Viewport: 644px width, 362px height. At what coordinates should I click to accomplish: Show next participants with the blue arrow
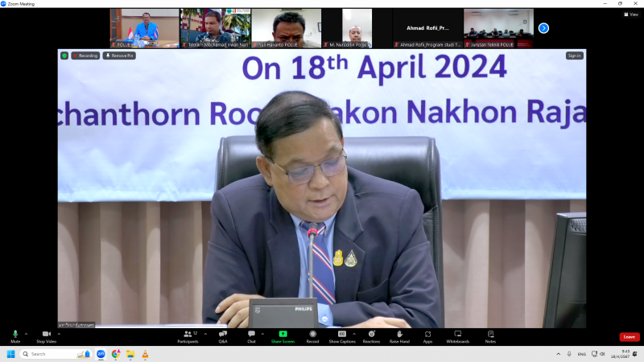click(x=543, y=28)
